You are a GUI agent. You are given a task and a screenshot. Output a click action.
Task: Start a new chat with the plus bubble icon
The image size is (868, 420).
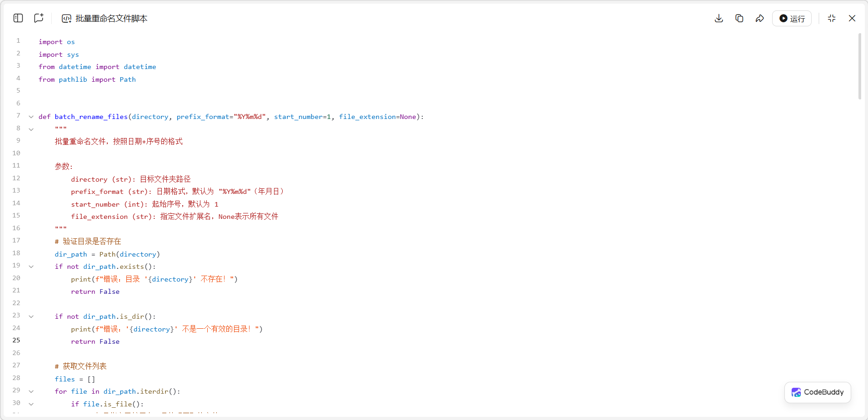coord(39,18)
